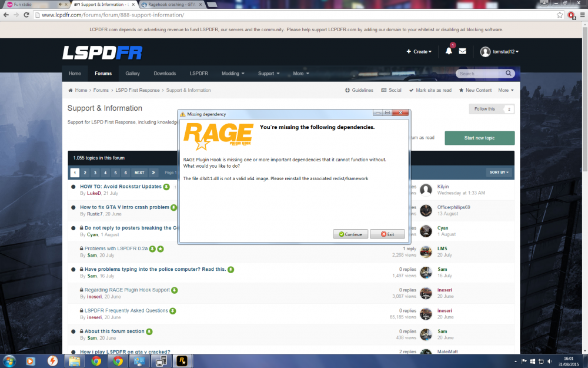The image size is (588, 368).
Task: Open topic How to fix GTA V intro crash problem
Action: (125, 207)
